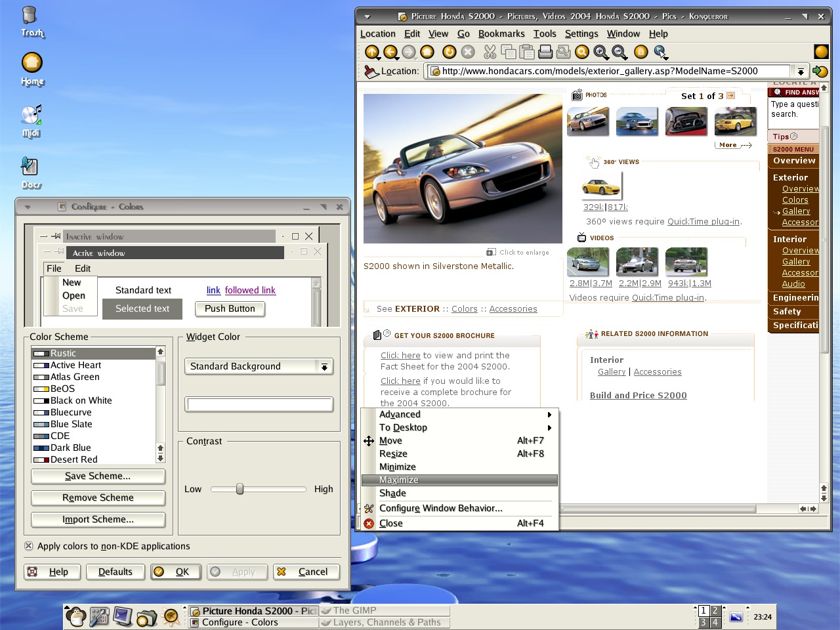The image size is (840, 630).
Task: Switch to The GIMP taskbar entry
Action: (x=385, y=610)
